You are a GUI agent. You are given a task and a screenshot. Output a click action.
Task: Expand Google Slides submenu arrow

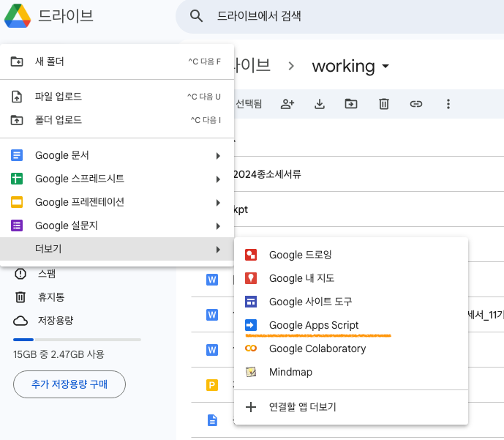click(218, 203)
